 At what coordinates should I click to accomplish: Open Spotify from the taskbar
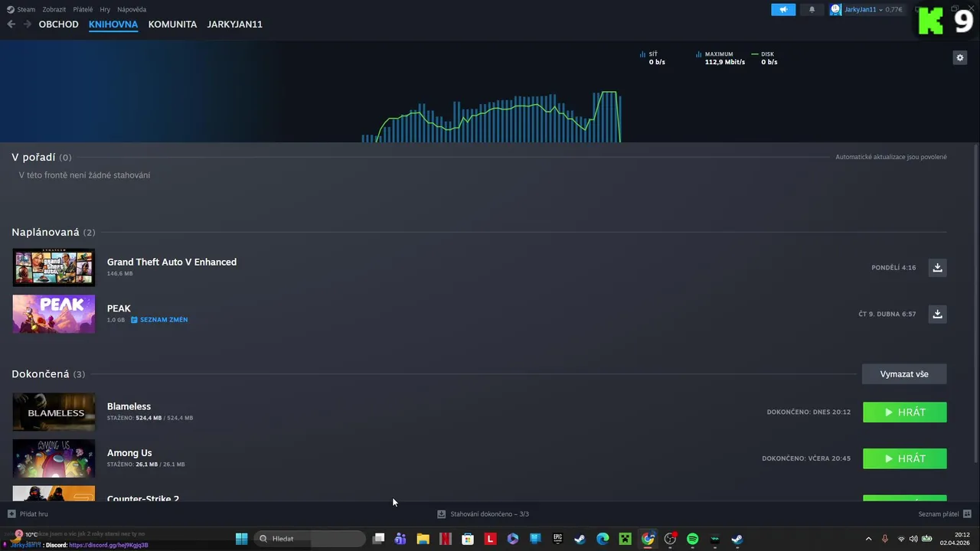click(693, 539)
